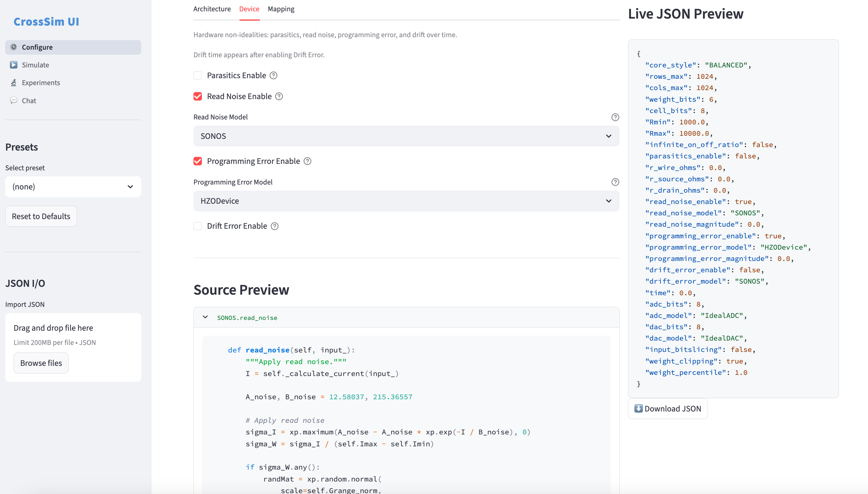Click the sigma_W calculation code line
Viewport: 868px width, 494px height.
[x=339, y=444]
